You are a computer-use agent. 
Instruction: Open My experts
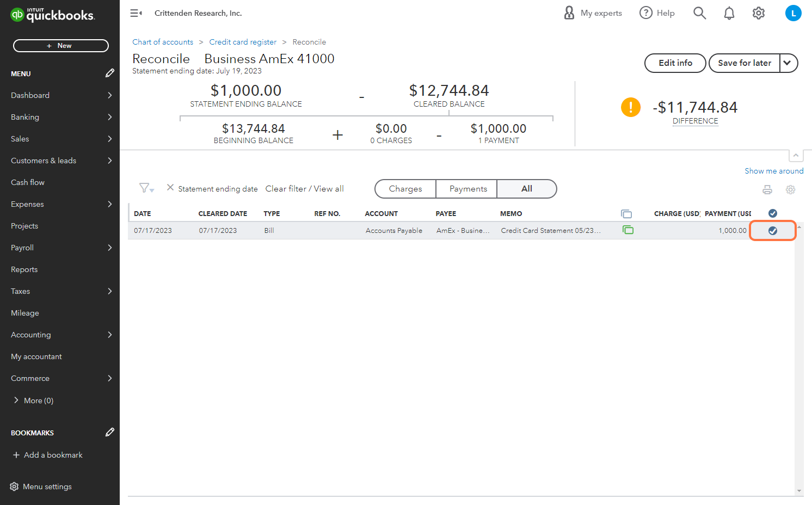(593, 13)
